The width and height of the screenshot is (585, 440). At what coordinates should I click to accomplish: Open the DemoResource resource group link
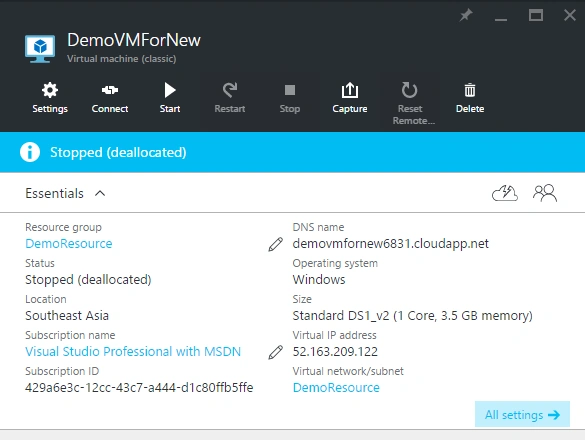click(x=69, y=244)
